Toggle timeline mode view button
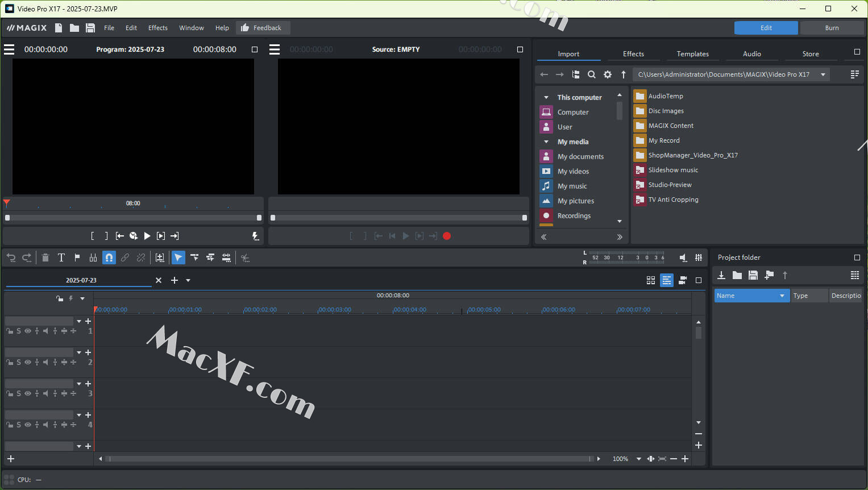The height and width of the screenshot is (490, 868). pyautogui.click(x=667, y=280)
